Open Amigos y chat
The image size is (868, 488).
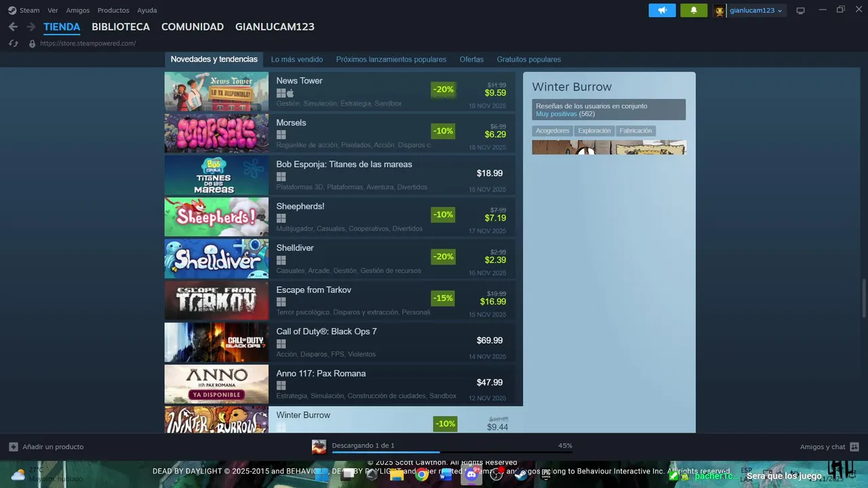(829, 447)
